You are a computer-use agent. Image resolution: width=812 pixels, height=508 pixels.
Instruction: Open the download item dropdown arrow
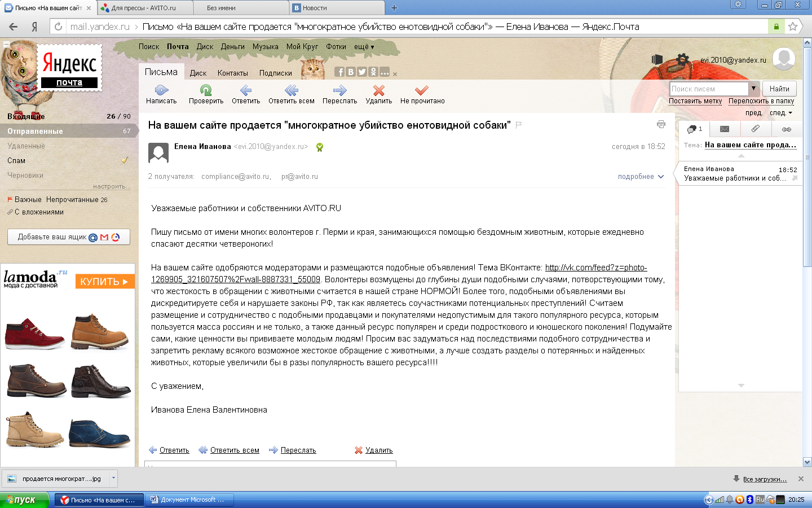pos(113,478)
